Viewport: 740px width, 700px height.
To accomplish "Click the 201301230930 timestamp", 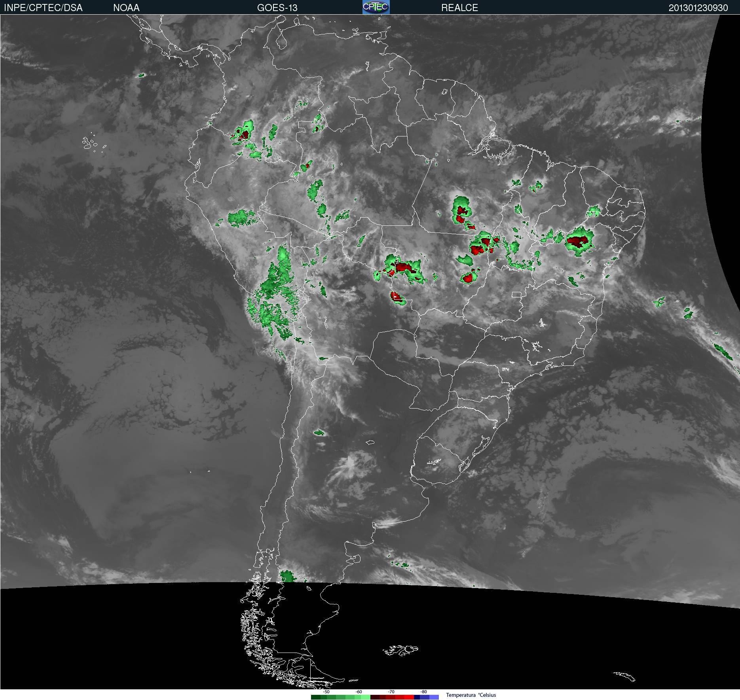I will coord(698,8).
